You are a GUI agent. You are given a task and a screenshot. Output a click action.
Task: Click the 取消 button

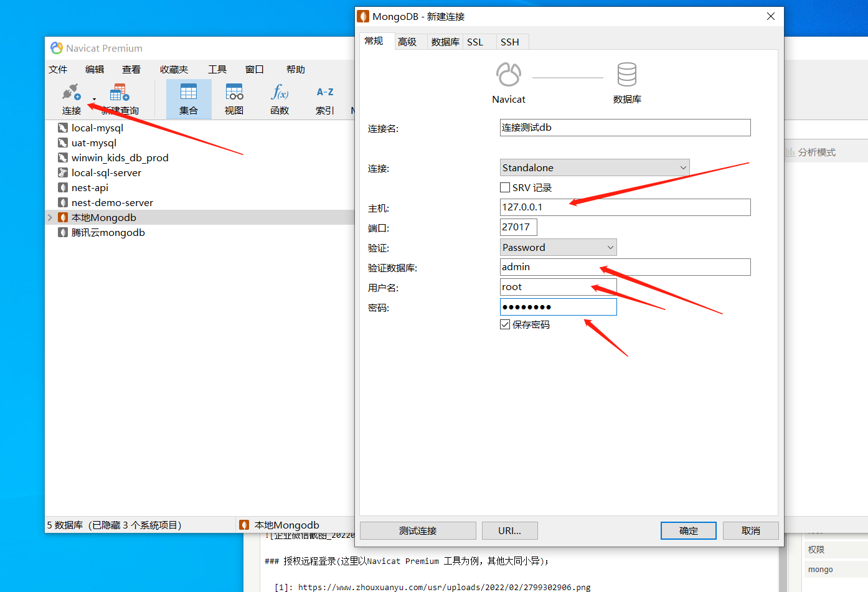pos(751,530)
